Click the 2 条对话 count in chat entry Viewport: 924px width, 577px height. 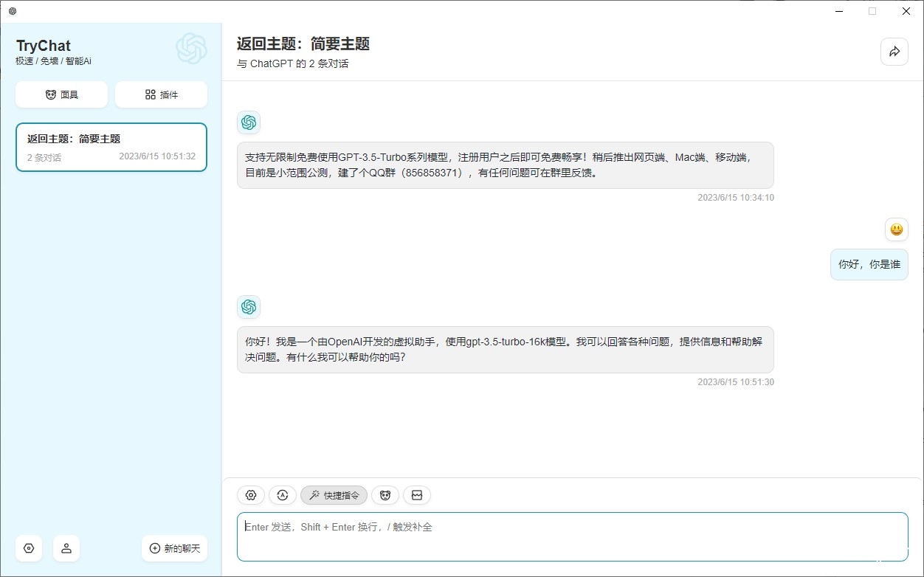pos(44,158)
